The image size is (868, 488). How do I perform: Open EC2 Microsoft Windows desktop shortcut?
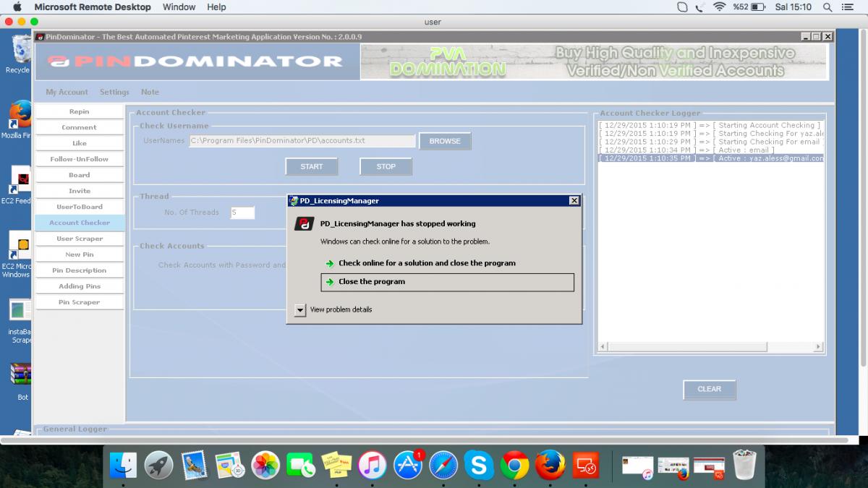point(17,254)
